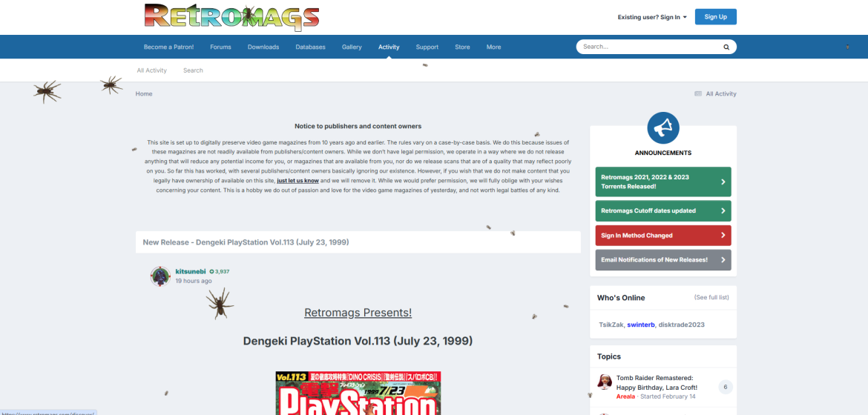The image size is (868, 415).
Task: Click the Dengeki PlayStation magazine cover image
Action: coord(358,394)
